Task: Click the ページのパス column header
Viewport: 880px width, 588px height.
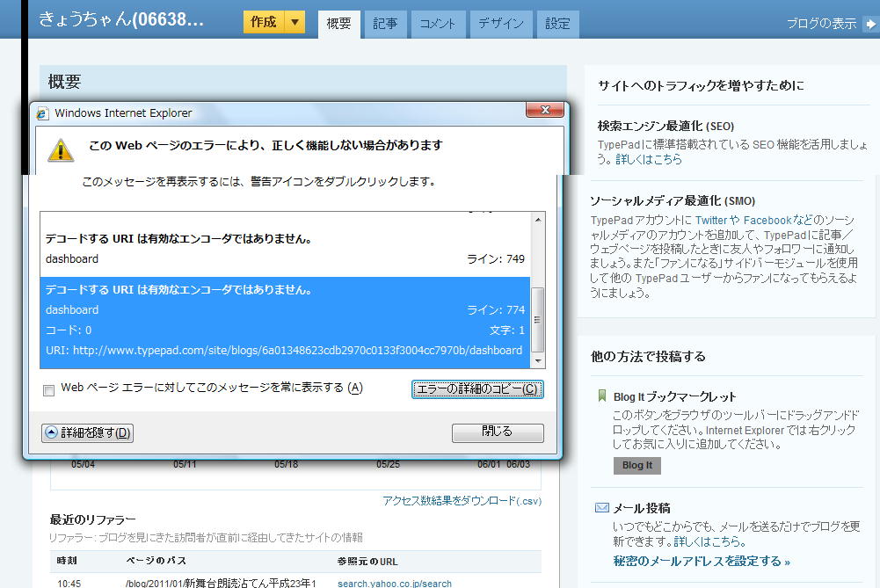Action: (156, 561)
